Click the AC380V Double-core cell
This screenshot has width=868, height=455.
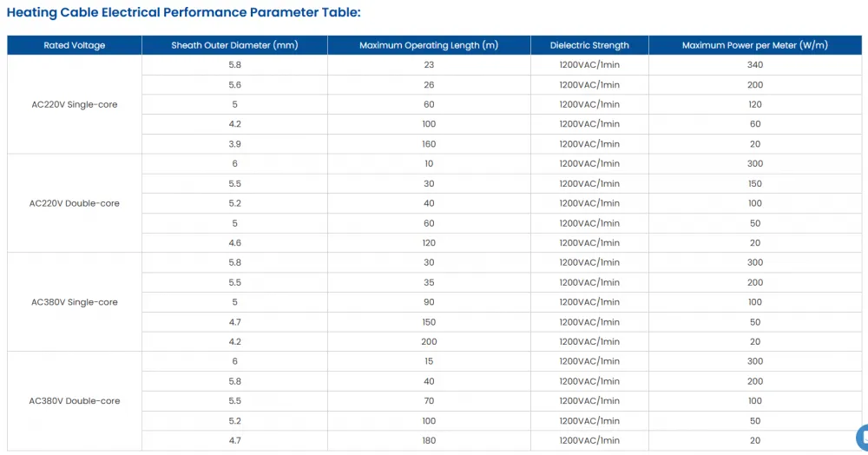74,401
